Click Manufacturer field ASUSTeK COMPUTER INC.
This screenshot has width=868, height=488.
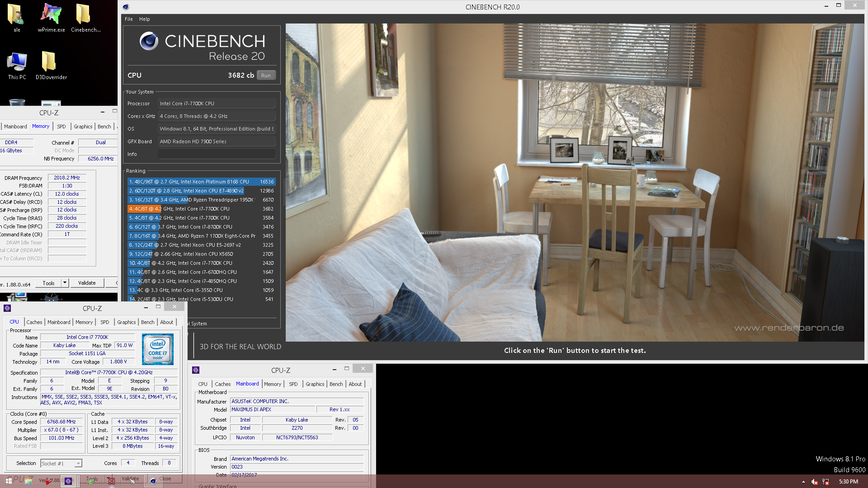(x=297, y=401)
